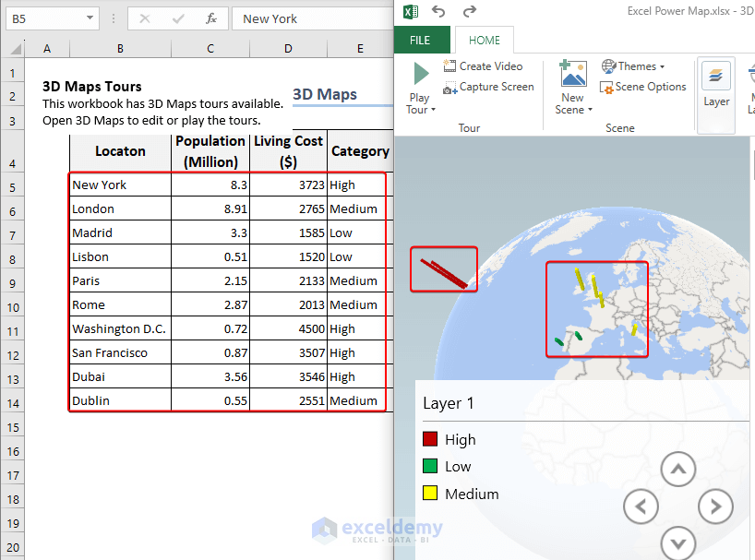Click the Undo arrow in title bar
The image size is (755, 560).
(x=438, y=12)
